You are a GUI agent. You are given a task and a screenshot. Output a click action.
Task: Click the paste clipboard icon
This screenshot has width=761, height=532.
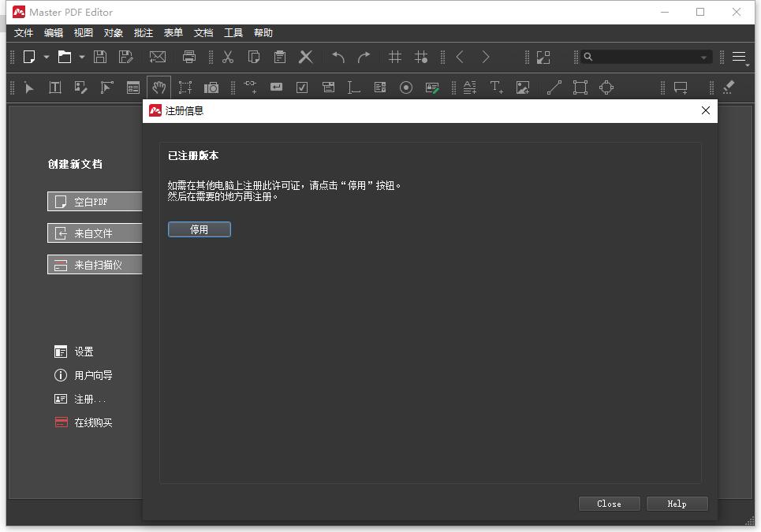tap(279, 57)
